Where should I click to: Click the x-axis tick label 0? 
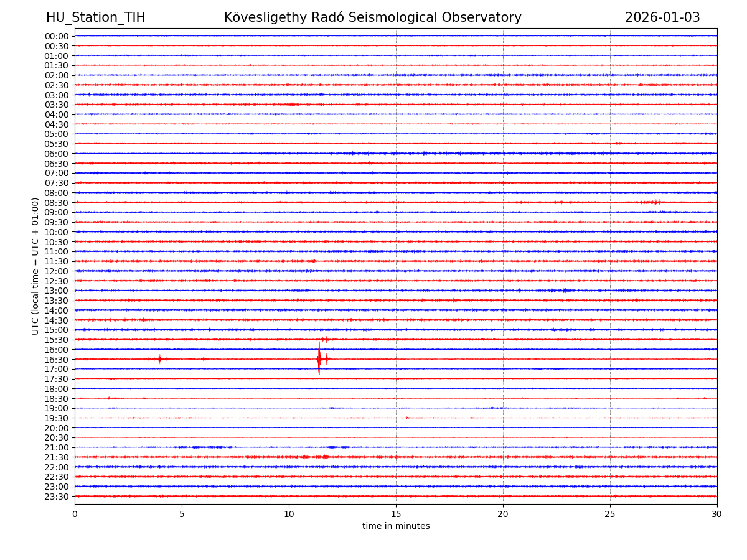pyautogui.click(x=75, y=515)
